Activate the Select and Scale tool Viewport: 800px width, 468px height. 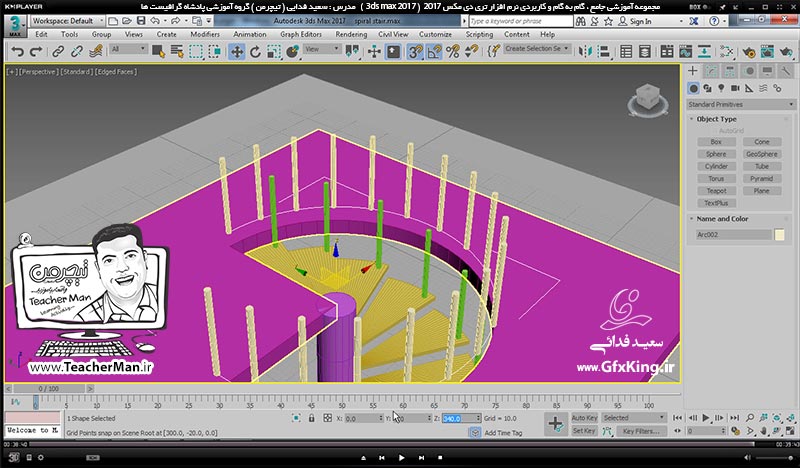tap(274, 52)
